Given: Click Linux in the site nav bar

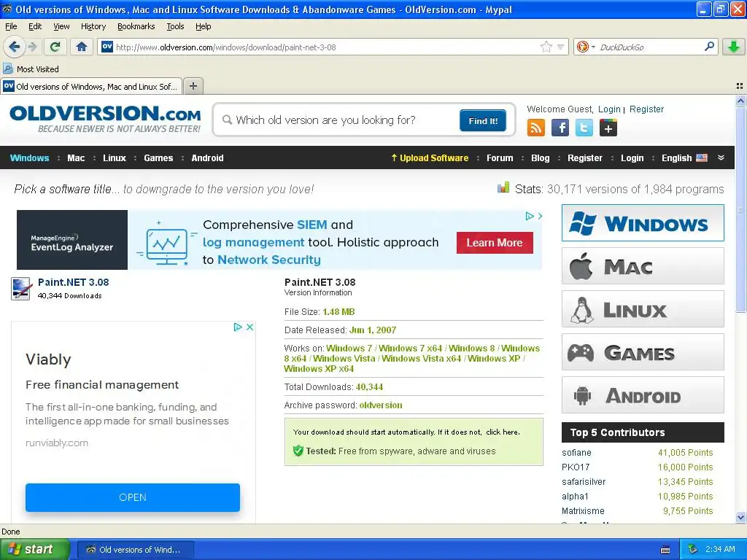Looking at the screenshot, I should (x=115, y=157).
